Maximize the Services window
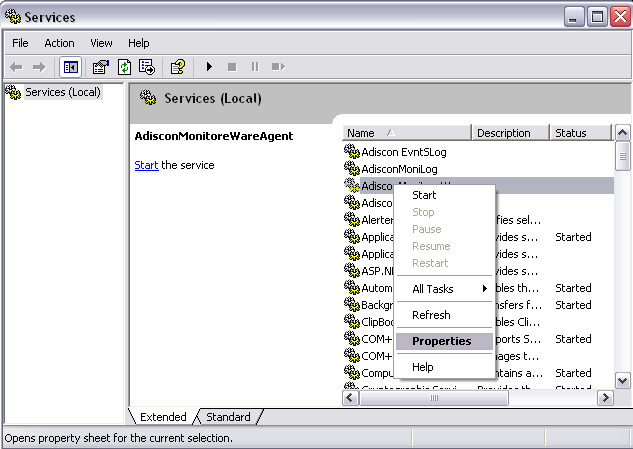 tap(597, 17)
